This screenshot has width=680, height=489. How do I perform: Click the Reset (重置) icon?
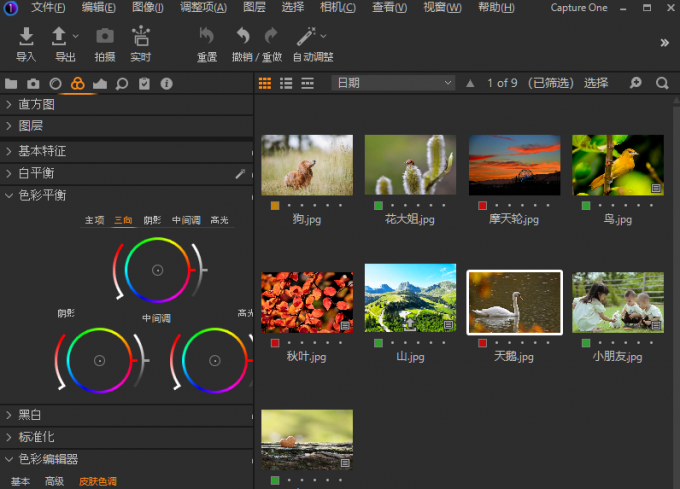(x=206, y=36)
